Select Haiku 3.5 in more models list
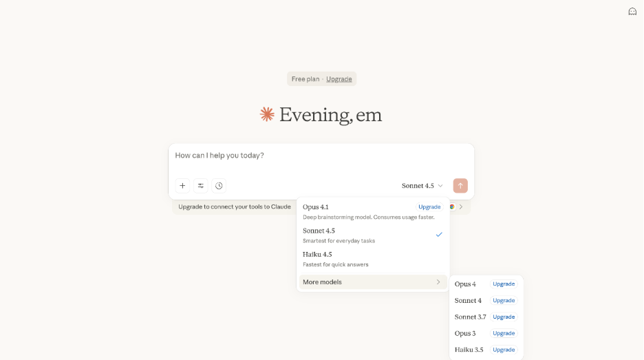The width and height of the screenshot is (644, 360). coord(486,350)
